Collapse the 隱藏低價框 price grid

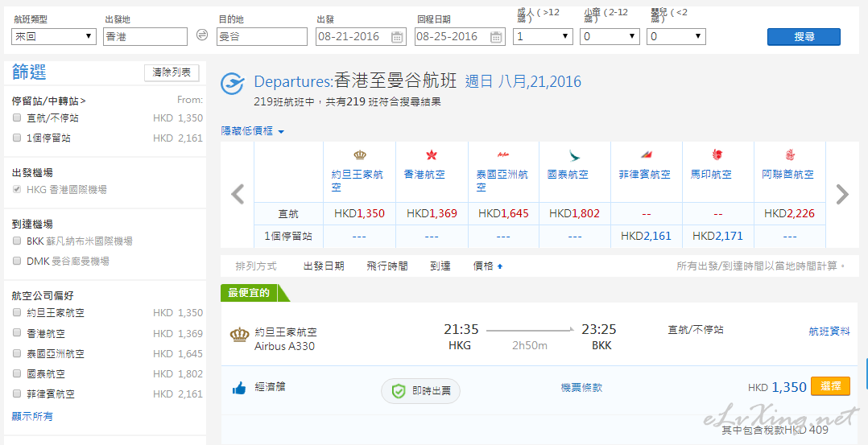tap(253, 131)
